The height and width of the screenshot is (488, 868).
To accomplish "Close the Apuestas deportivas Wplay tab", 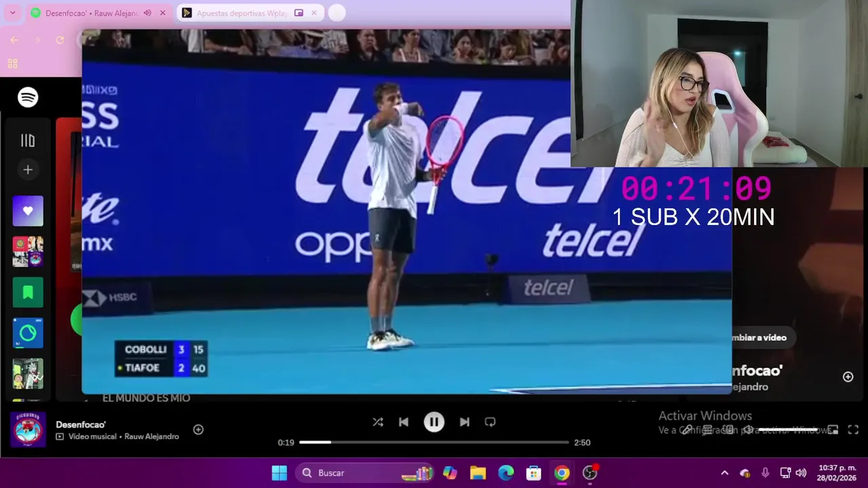I will pos(314,13).
